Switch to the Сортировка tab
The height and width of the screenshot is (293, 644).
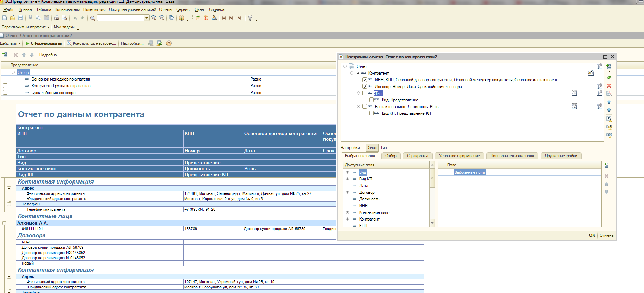coord(417,156)
